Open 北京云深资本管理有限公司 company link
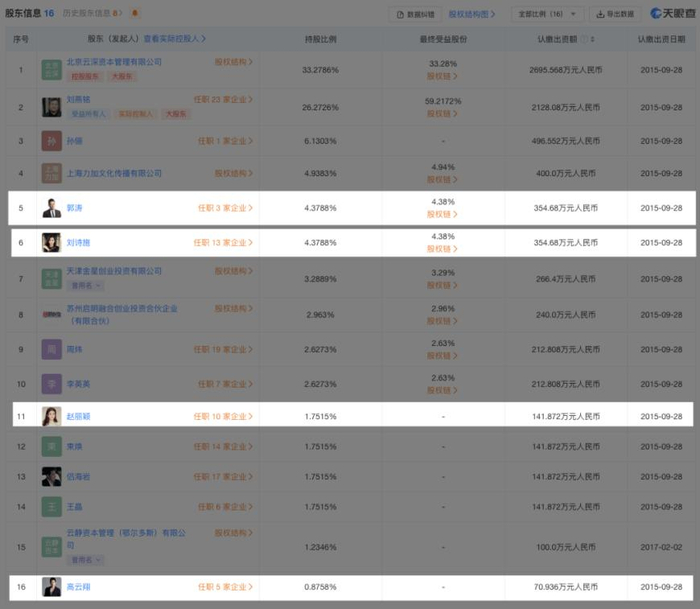The image size is (700, 609). (x=114, y=62)
